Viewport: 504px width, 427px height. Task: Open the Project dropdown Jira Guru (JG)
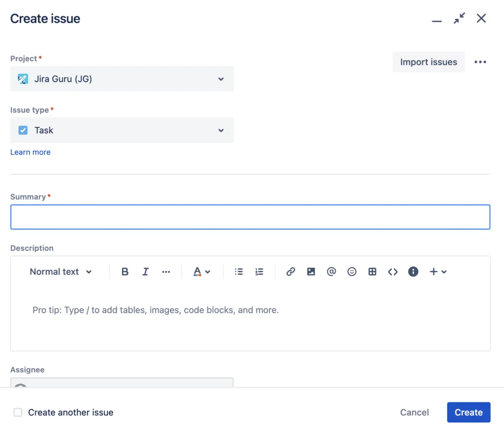(122, 79)
